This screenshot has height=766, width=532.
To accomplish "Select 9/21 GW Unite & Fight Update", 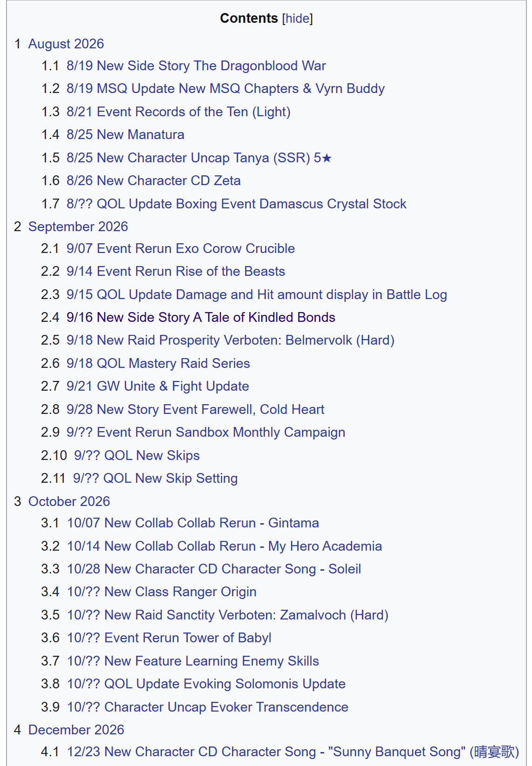I will pyautogui.click(x=158, y=386).
